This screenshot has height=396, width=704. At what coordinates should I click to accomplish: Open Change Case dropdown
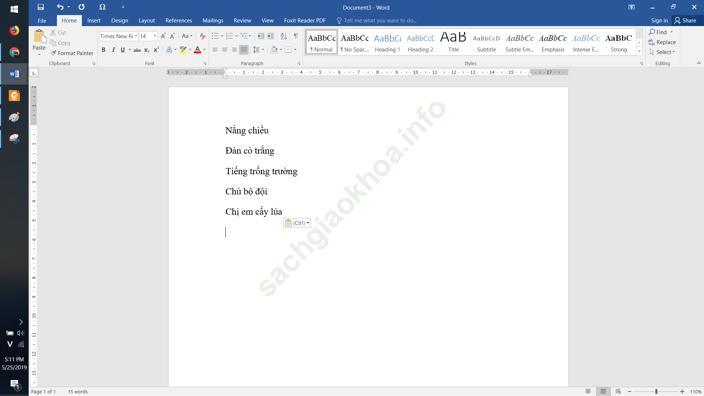click(187, 36)
